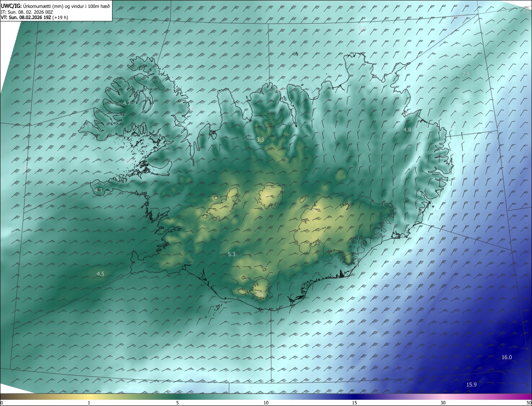
Task: Click the colorbar tick label 10
Action: tap(266, 403)
